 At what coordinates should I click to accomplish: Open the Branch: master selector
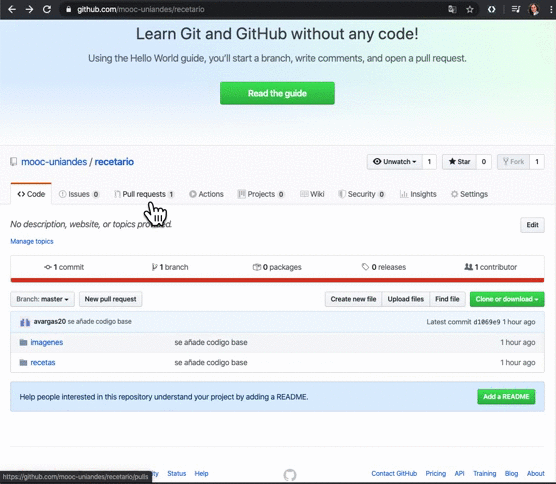[42, 299]
